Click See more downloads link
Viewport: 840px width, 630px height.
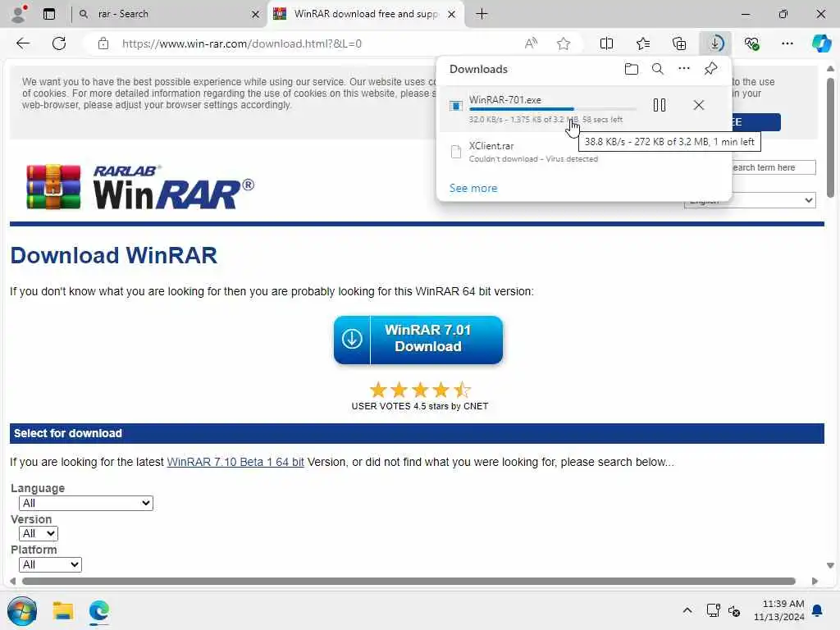click(473, 188)
